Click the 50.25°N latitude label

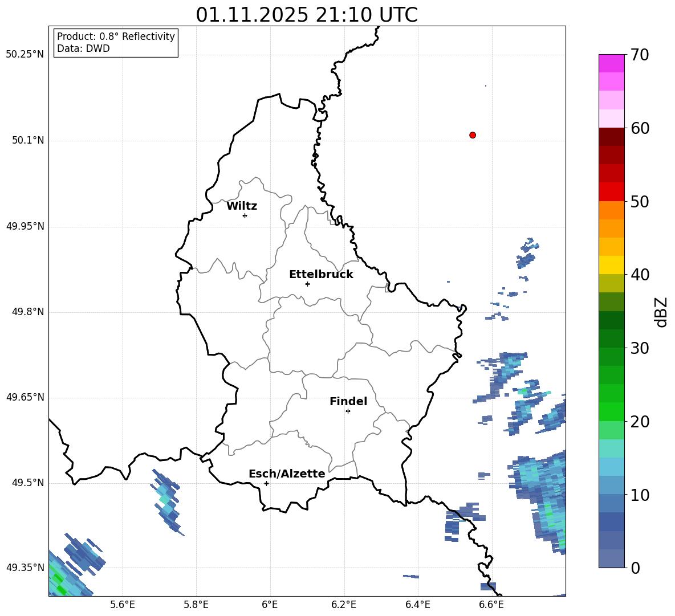click(x=25, y=55)
